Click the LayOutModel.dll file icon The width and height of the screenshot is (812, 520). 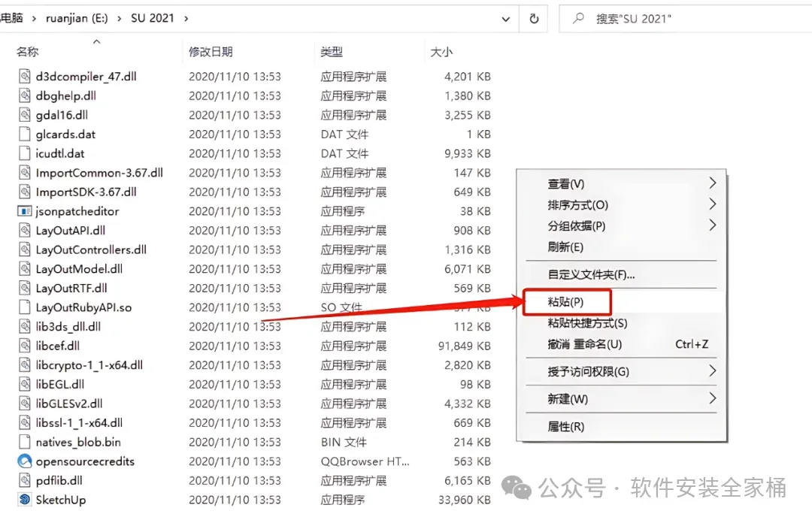[x=24, y=269]
